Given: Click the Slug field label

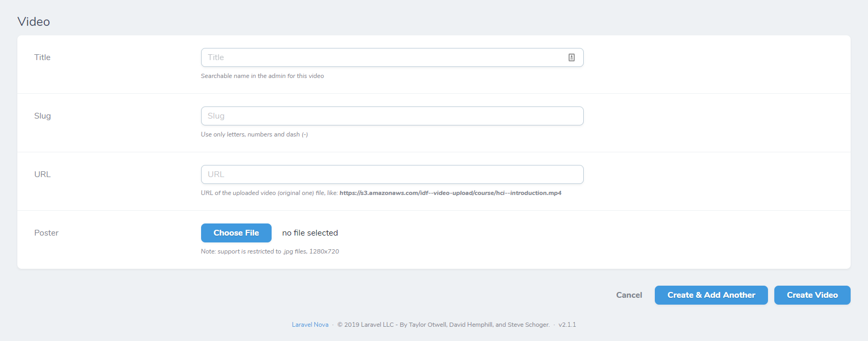Looking at the screenshot, I should (43, 116).
